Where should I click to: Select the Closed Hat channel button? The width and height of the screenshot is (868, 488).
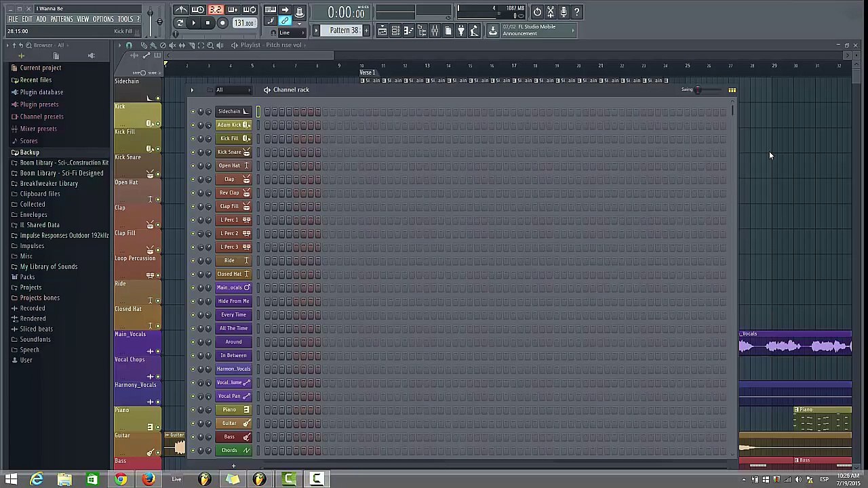pos(233,274)
